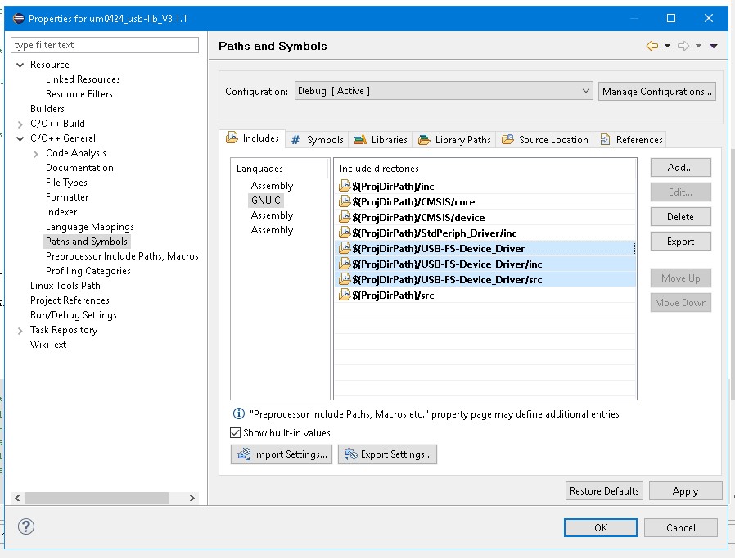Open the Library Paths tab
This screenshot has width=735, height=560.
(455, 140)
